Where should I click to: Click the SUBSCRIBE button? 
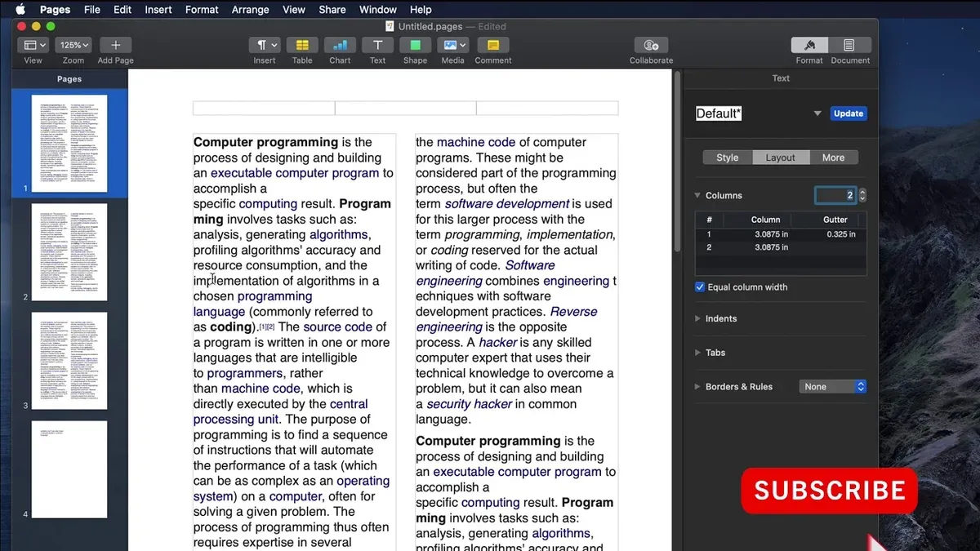830,490
